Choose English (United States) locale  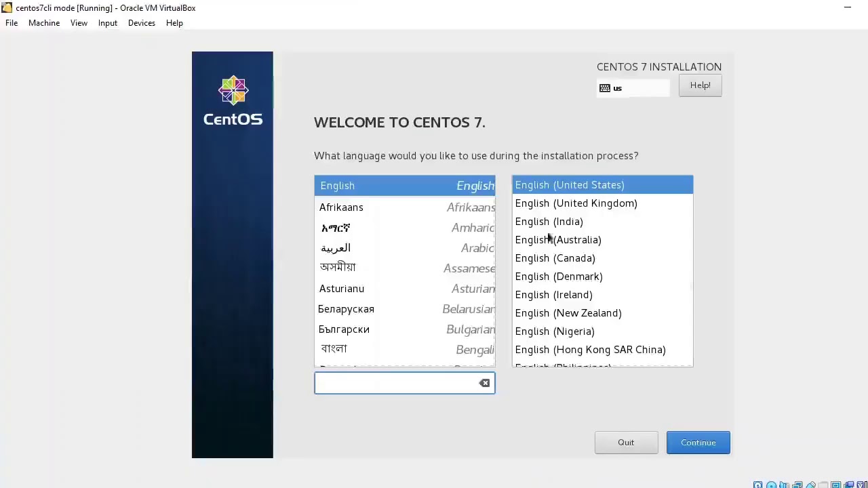click(x=602, y=185)
